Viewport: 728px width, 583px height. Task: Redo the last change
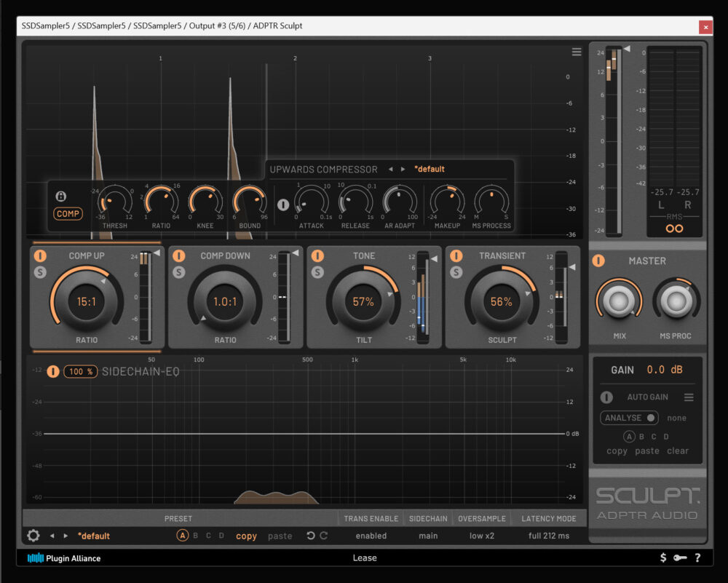[324, 536]
